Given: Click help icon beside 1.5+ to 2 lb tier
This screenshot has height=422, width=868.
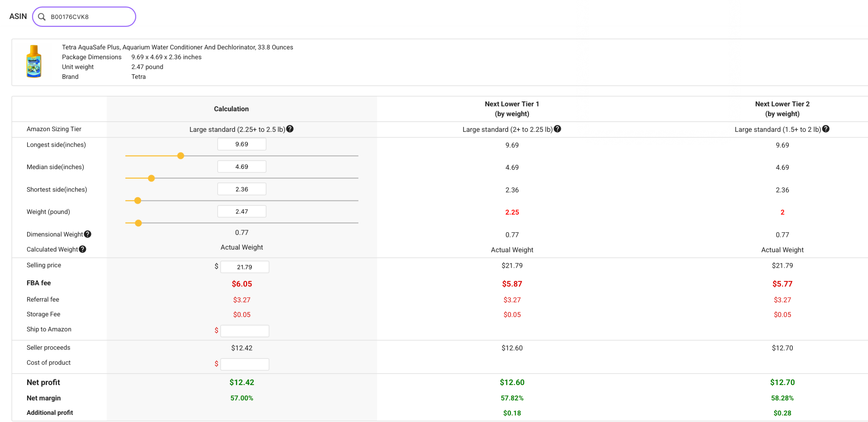Looking at the screenshot, I should point(826,129).
